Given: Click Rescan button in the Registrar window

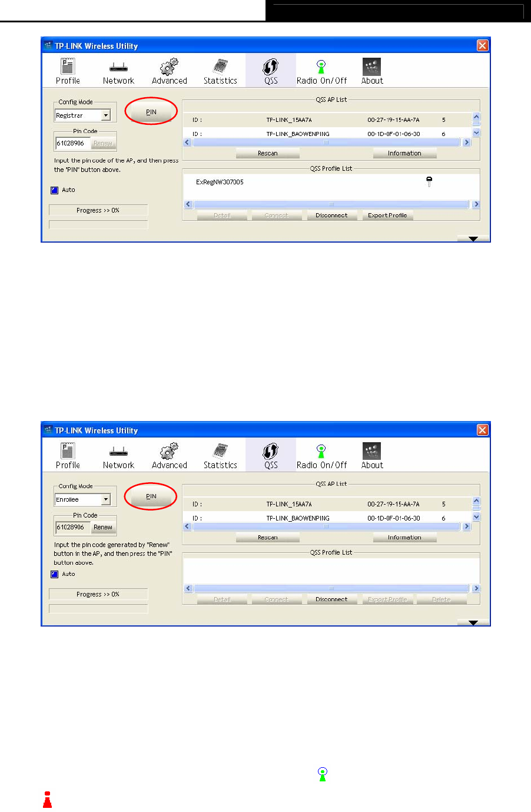Looking at the screenshot, I should pos(267,153).
